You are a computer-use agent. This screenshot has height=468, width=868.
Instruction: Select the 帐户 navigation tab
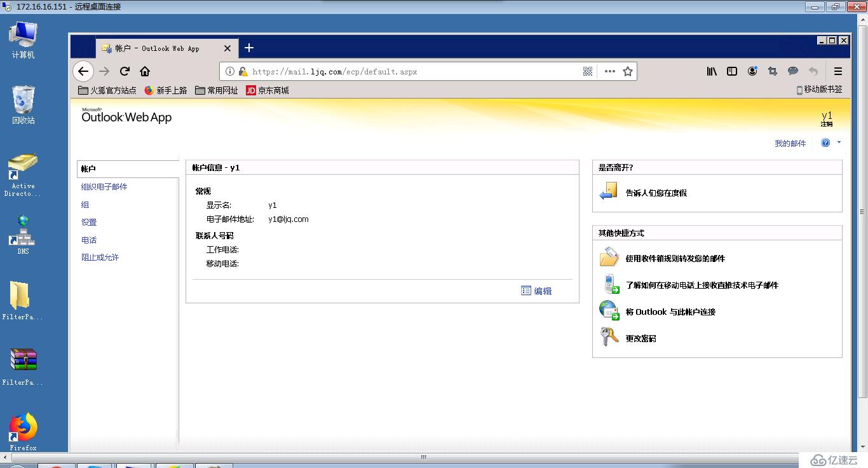(128, 169)
